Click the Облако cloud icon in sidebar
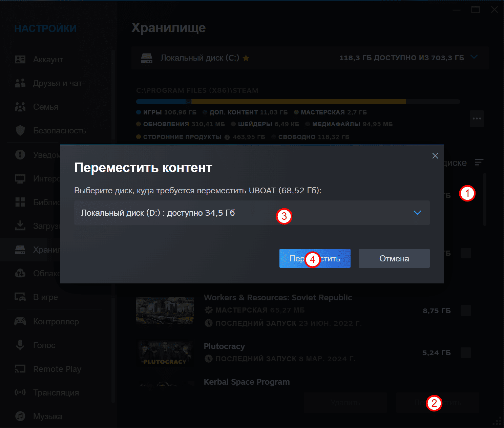This screenshot has width=504, height=428. tap(20, 273)
